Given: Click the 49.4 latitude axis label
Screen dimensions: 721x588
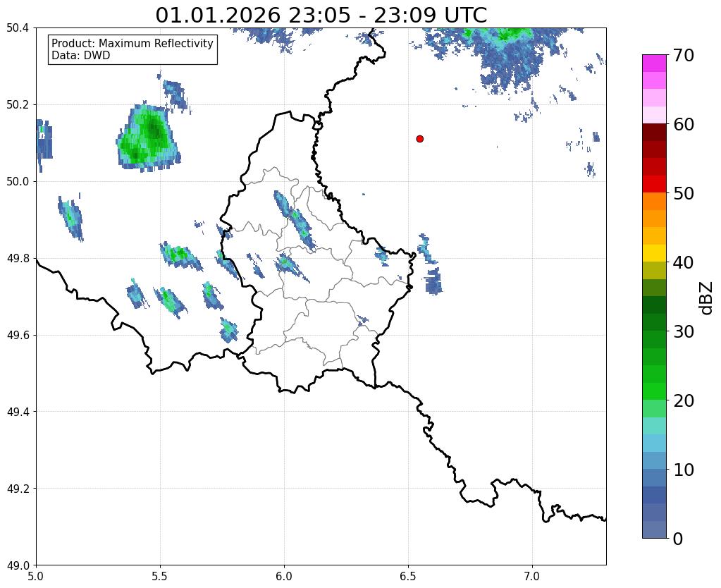Looking at the screenshot, I should coord(18,412).
